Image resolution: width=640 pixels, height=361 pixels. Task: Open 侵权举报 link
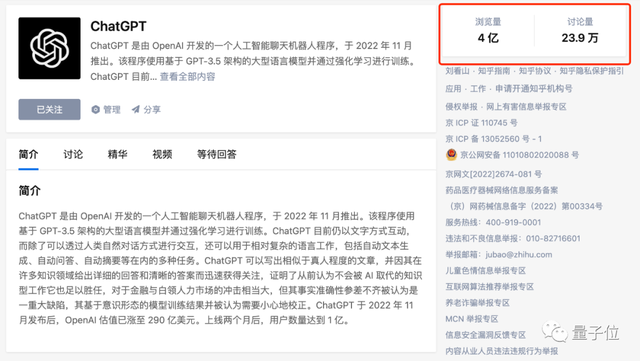pyautogui.click(x=461, y=107)
